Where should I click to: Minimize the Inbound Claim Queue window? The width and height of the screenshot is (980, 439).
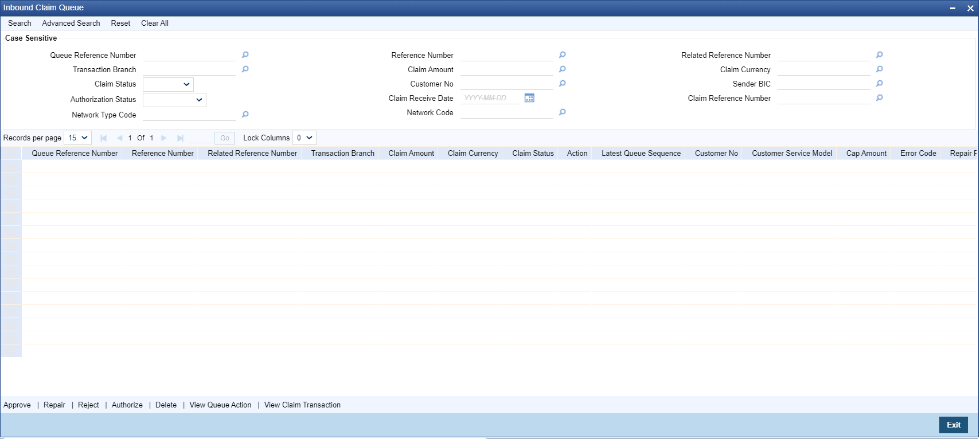coord(952,8)
